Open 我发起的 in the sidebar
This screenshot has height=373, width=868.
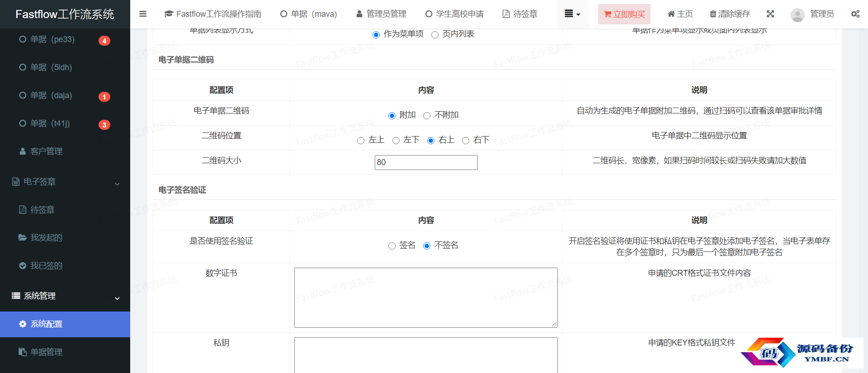coord(65,238)
